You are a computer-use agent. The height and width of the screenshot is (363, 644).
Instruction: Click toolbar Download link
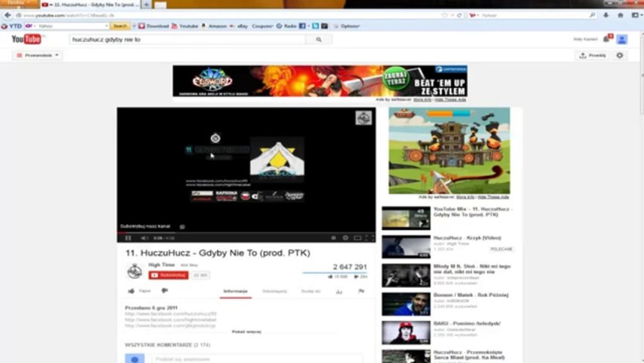tap(154, 26)
